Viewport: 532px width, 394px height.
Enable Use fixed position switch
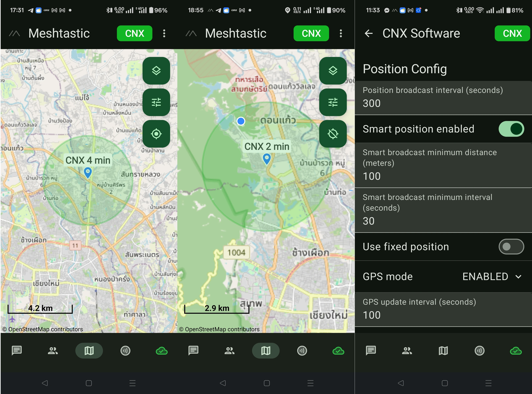pyautogui.click(x=511, y=247)
